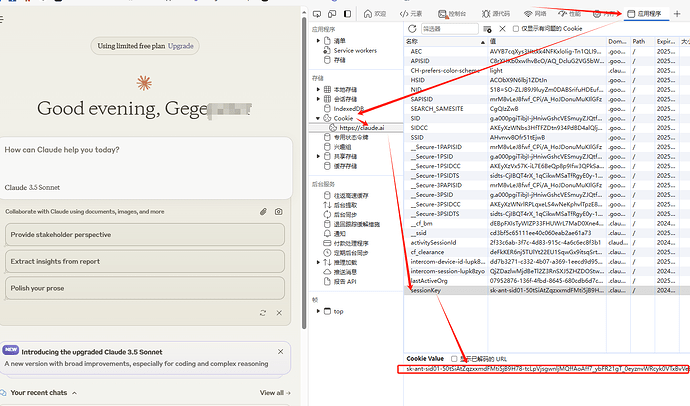Click 'Provide stakeholder perspective' suggestion

point(145,235)
